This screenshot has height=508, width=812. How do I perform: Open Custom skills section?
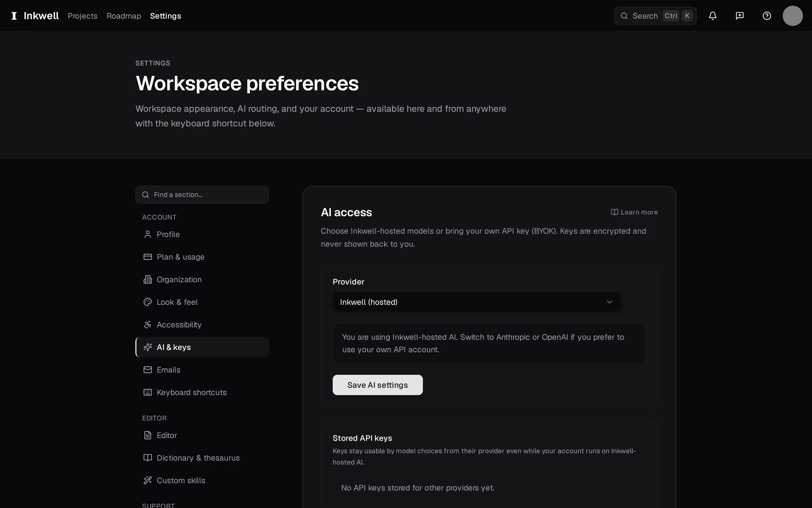pyautogui.click(x=202, y=480)
